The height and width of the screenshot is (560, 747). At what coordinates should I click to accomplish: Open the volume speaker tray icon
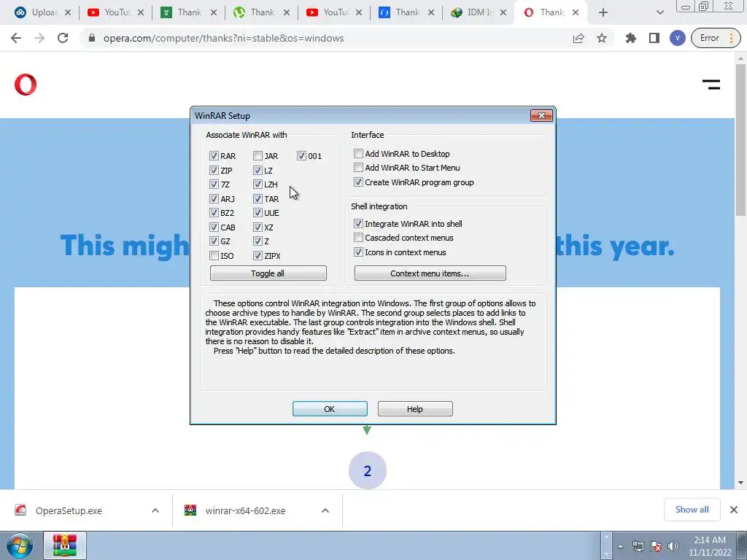(673, 546)
